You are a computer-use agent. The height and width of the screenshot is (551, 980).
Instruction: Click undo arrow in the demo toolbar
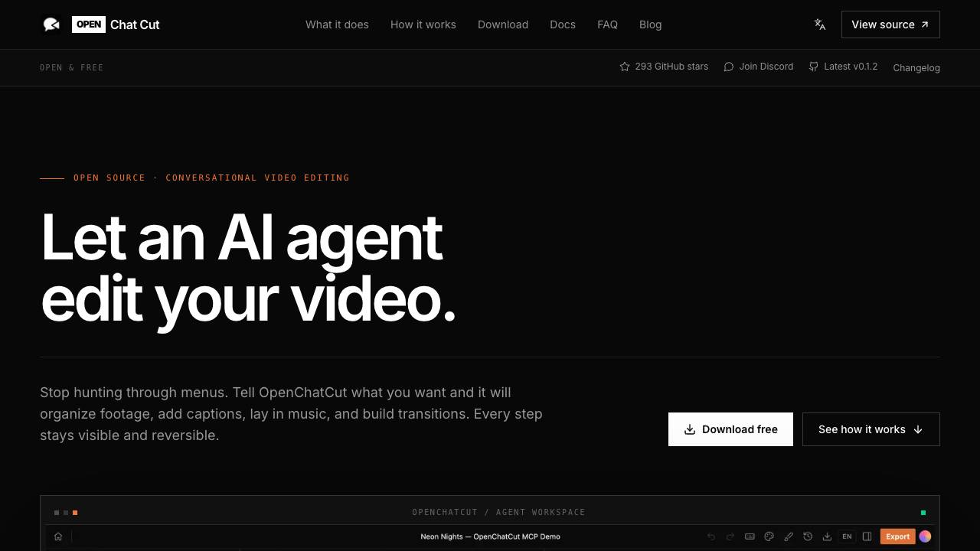[711, 536]
